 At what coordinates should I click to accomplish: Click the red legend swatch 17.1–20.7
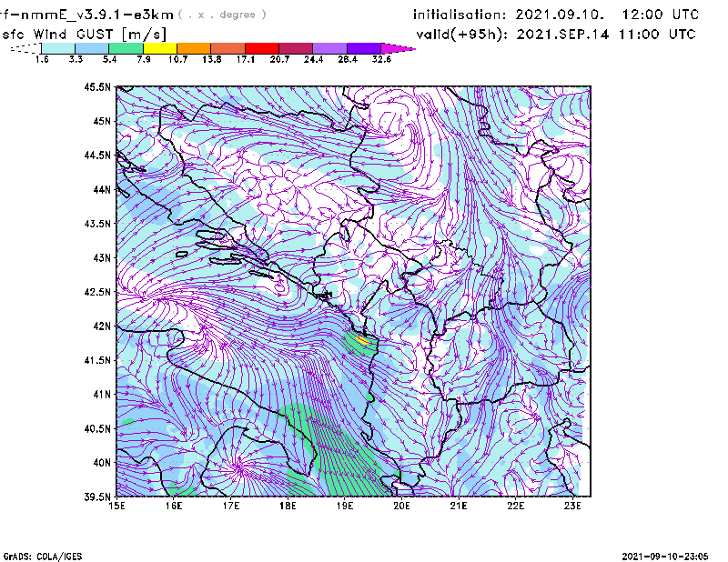[x=262, y=48]
